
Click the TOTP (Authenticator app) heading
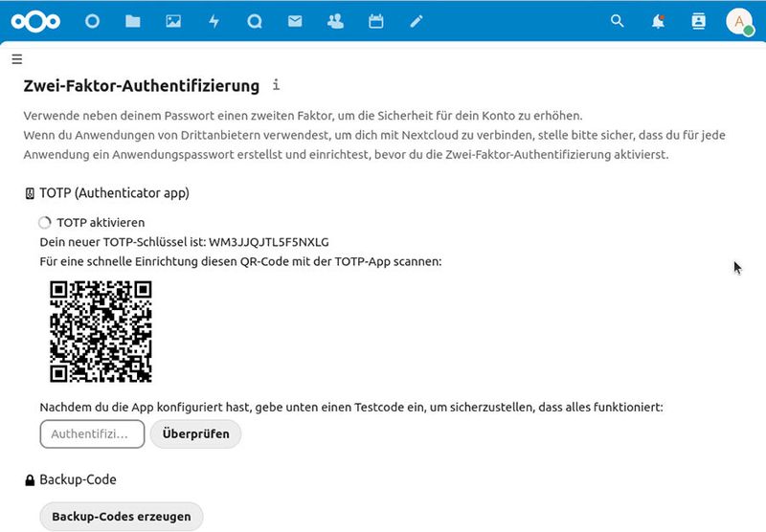click(114, 193)
